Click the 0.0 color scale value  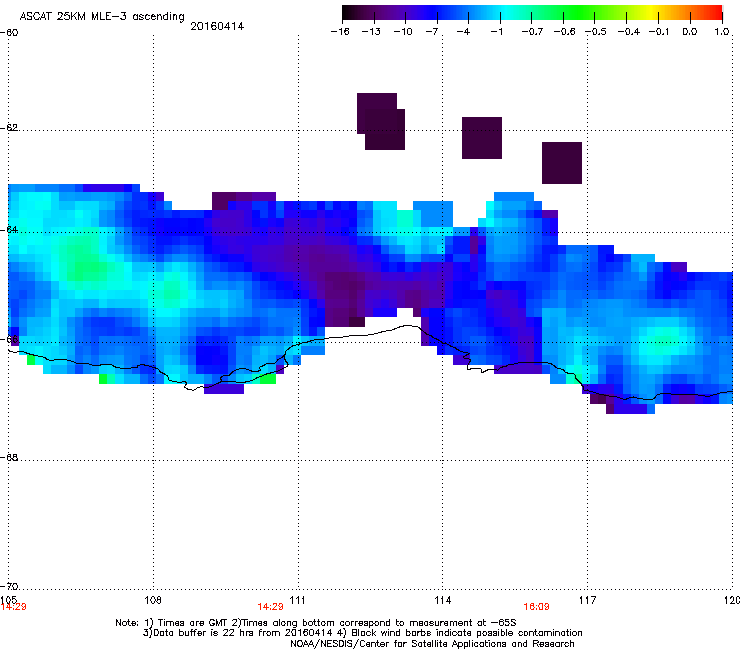[690, 32]
